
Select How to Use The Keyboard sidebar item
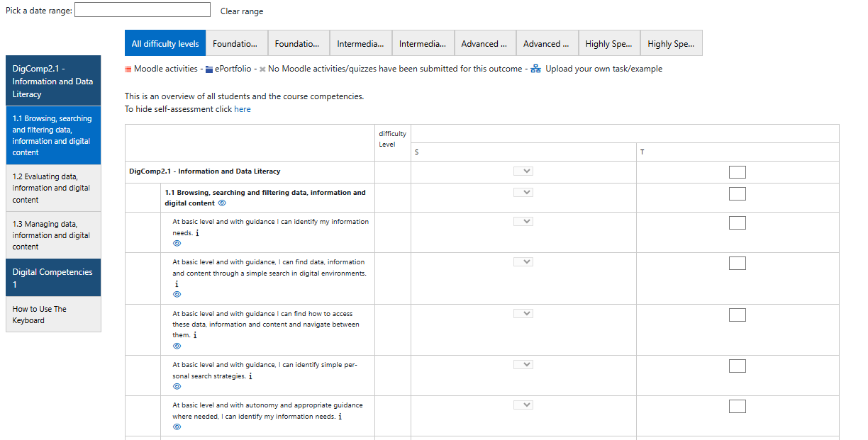click(53, 315)
